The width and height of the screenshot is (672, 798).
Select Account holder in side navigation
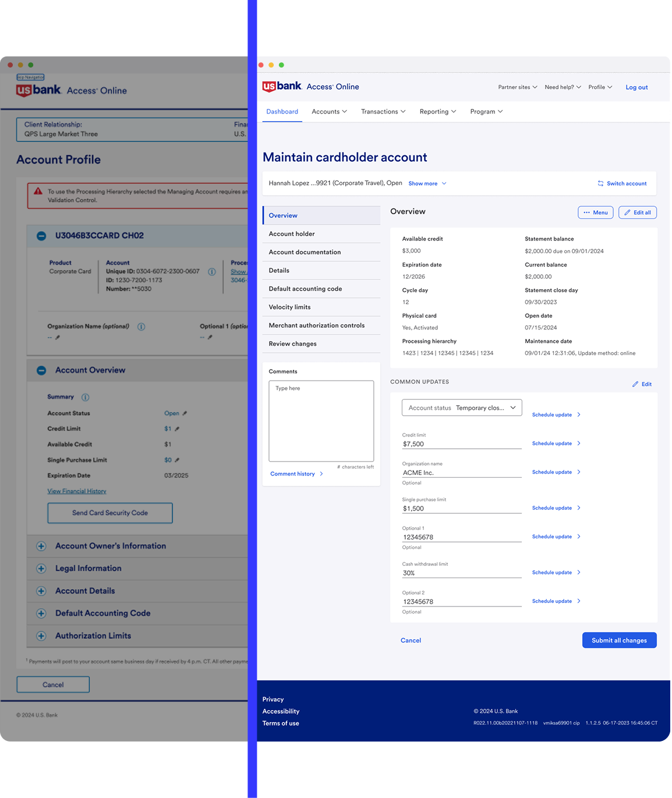tap(321, 234)
